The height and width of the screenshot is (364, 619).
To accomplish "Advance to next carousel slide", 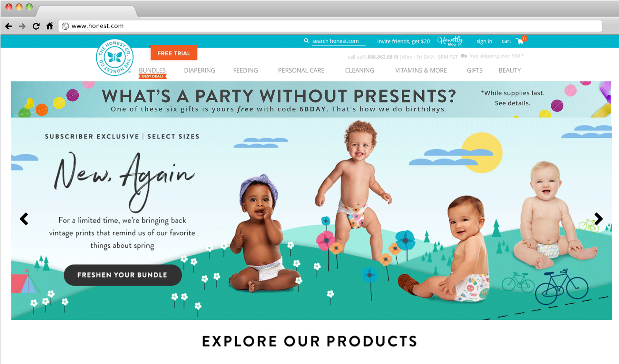I will click(598, 219).
